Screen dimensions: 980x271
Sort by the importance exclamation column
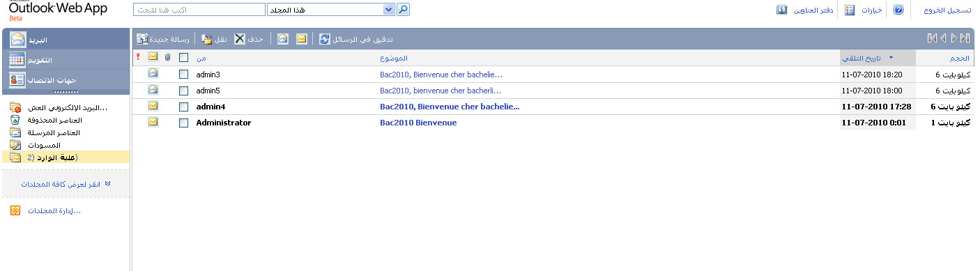138,57
